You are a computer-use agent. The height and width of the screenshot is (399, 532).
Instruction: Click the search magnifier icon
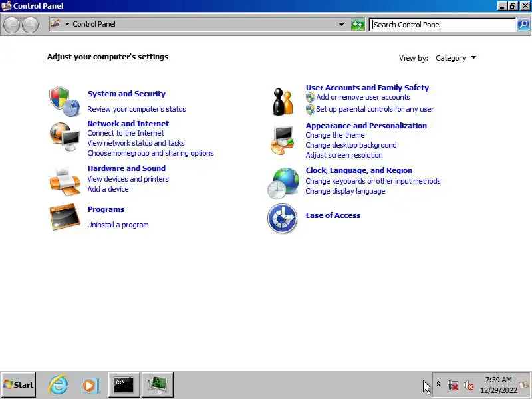click(x=523, y=24)
